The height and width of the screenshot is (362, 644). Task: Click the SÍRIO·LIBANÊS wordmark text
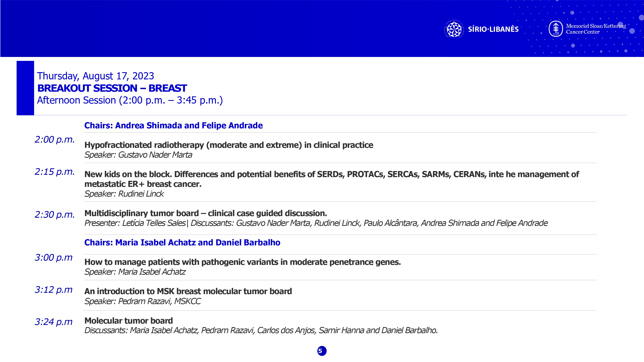point(493,29)
